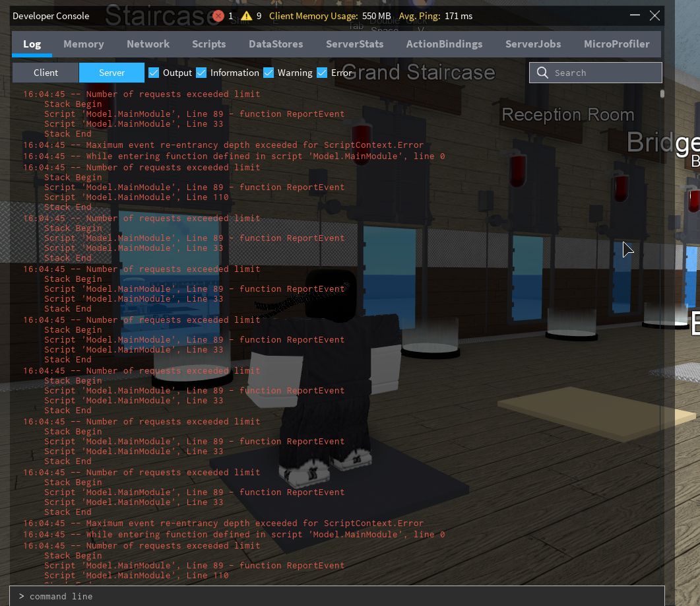The image size is (700, 606).
Task: Close the Developer Console window
Action: (655, 16)
